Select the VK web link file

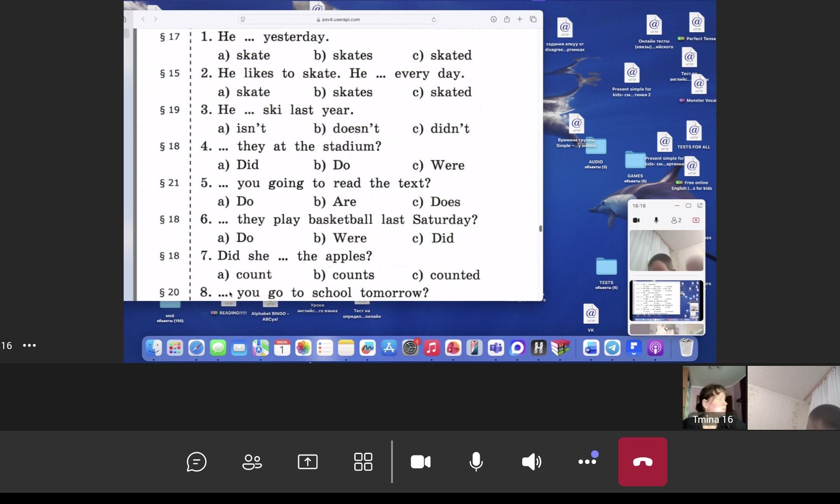pyautogui.click(x=591, y=317)
